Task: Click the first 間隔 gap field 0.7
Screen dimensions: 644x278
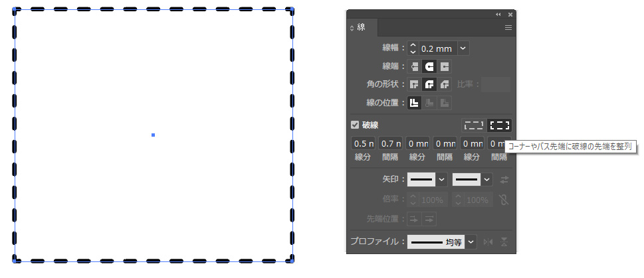Action: [x=391, y=144]
